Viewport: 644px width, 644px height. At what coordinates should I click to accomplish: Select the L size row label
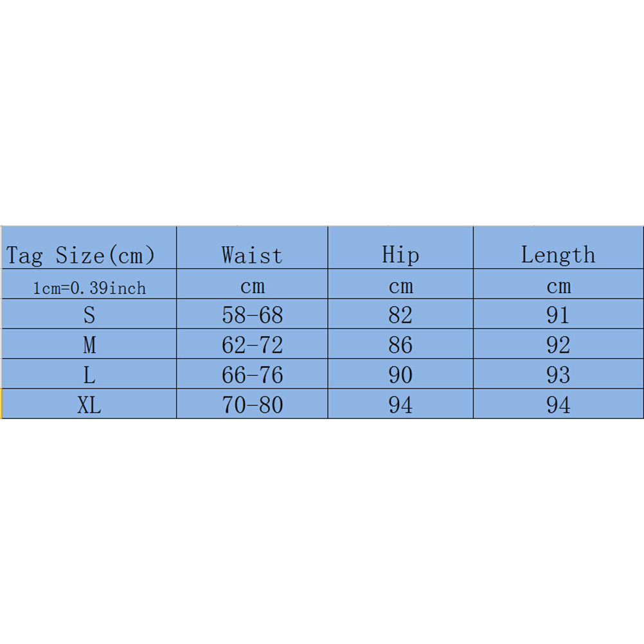(89, 375)
